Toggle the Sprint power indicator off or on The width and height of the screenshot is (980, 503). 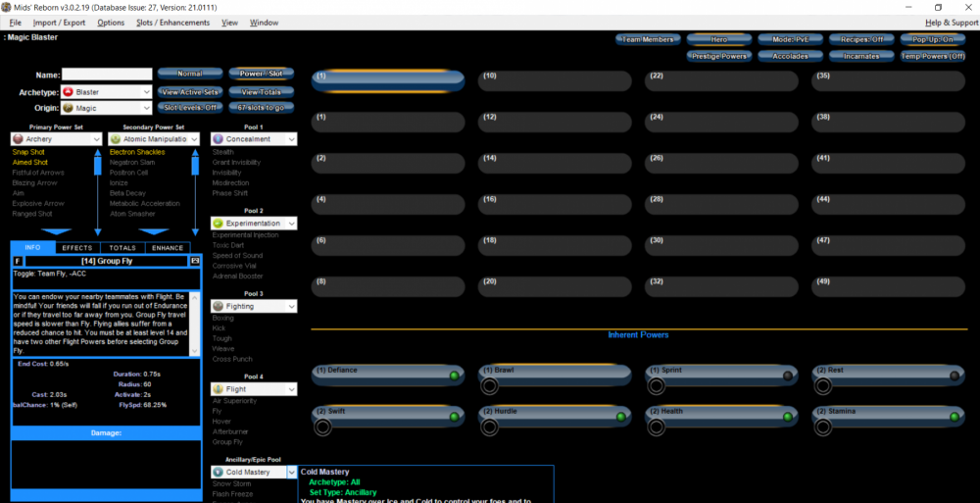coord(788,376)
